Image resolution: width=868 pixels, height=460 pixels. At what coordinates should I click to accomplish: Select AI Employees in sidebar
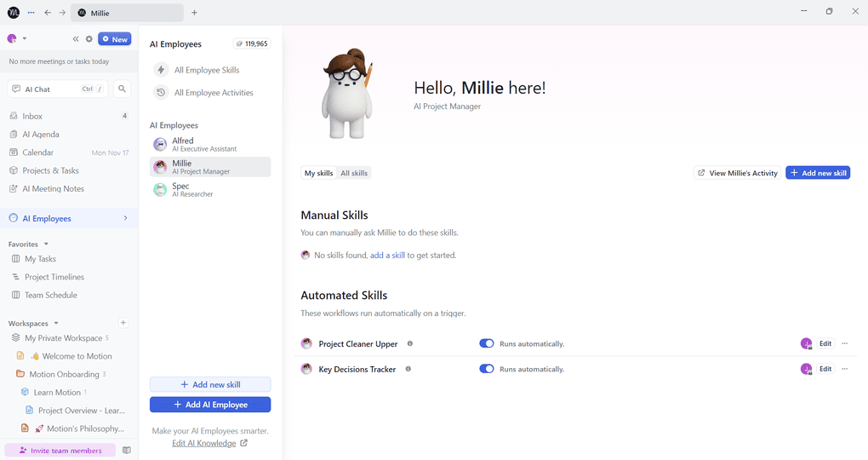click(x=69, y=218)
